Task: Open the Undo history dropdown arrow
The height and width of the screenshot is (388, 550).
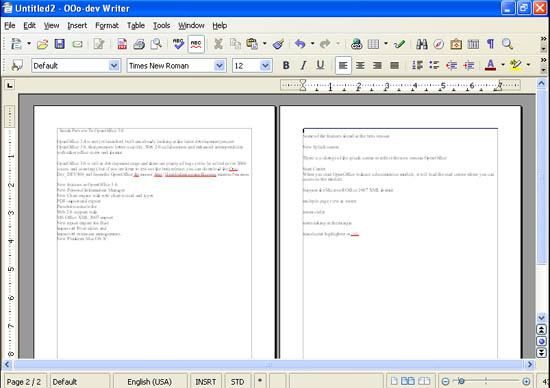Action: pos(313,44)
